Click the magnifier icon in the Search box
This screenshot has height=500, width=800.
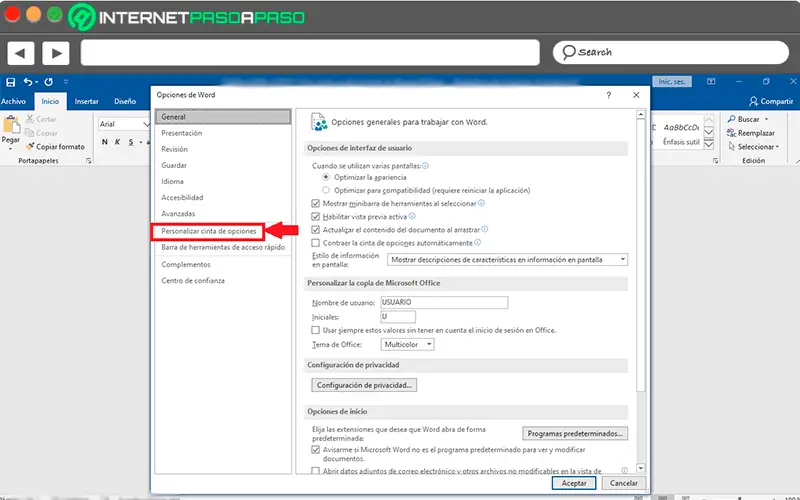click(568, 52)
